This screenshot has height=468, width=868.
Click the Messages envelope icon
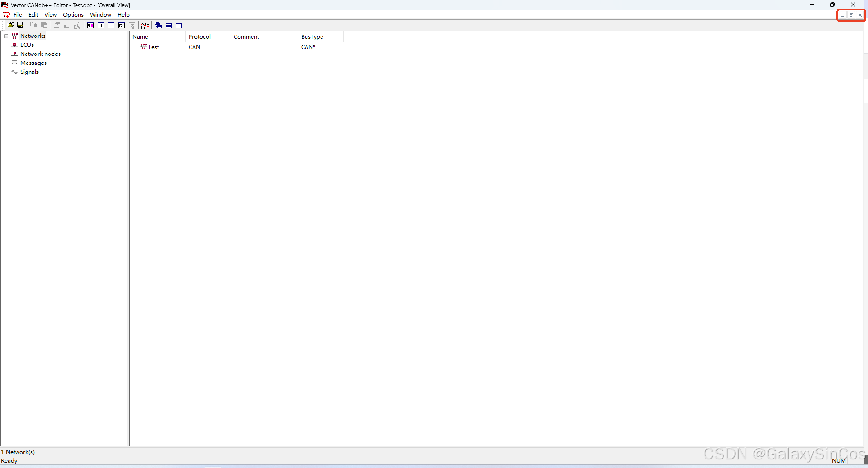point(14,63)
